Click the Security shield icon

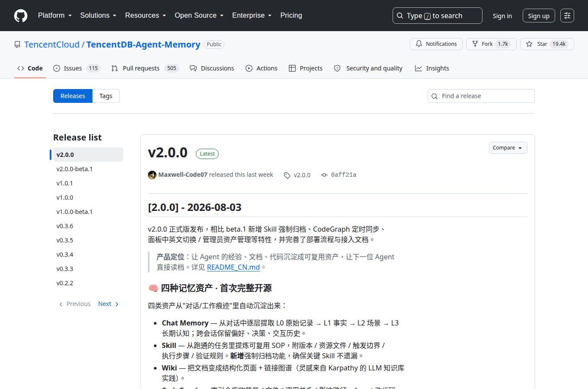click(337, 68)
